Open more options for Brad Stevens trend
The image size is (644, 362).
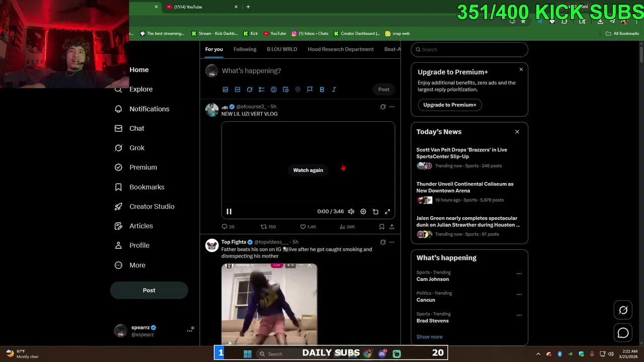click(x=519, y=316)
